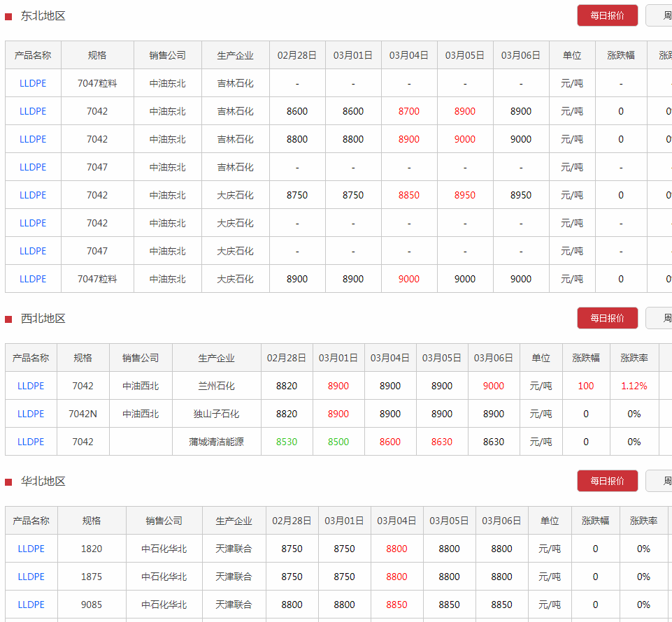Click 涨跌率 header in 华北地区 table
The height and width of the screenshot is (622, 672).
(x=644, y=521)
